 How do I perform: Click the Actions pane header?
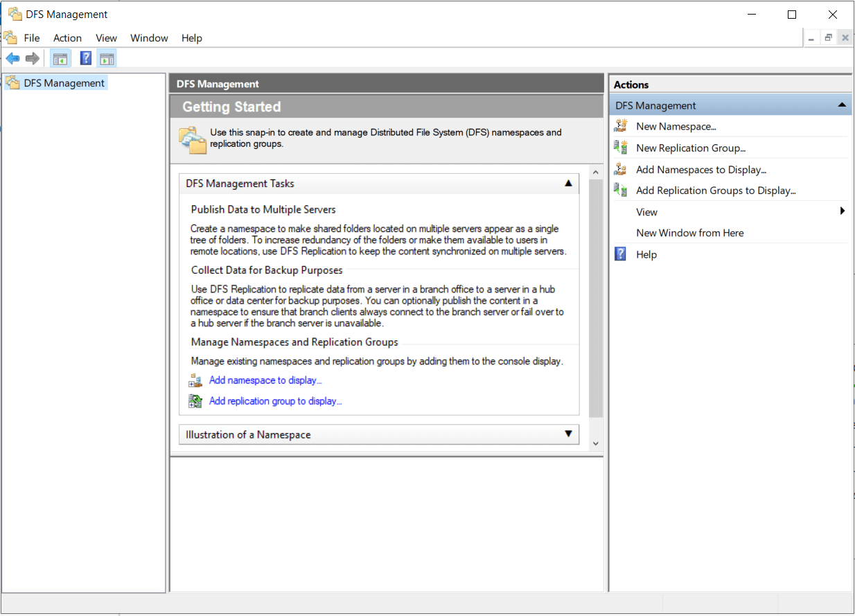click(x=730, y=85)
